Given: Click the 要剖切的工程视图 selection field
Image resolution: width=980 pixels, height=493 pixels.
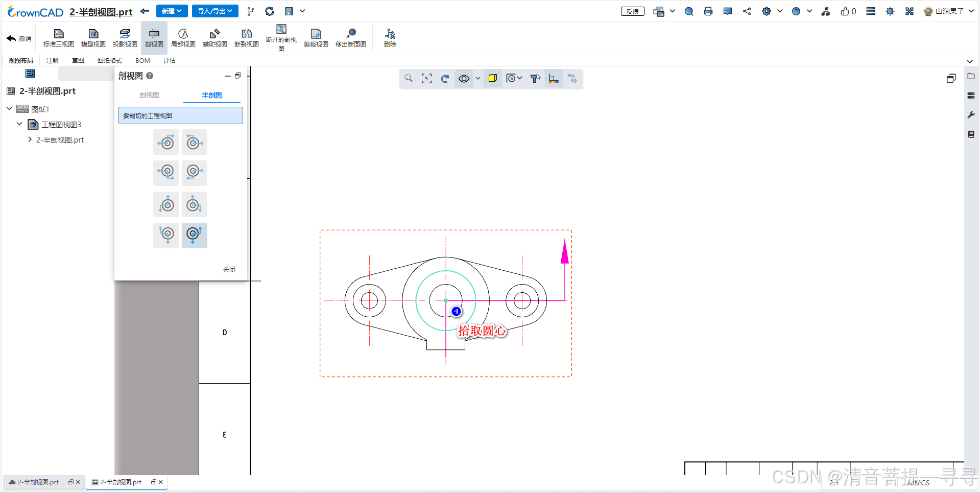Looking at the screenshot, I should [x=181, y=115].
